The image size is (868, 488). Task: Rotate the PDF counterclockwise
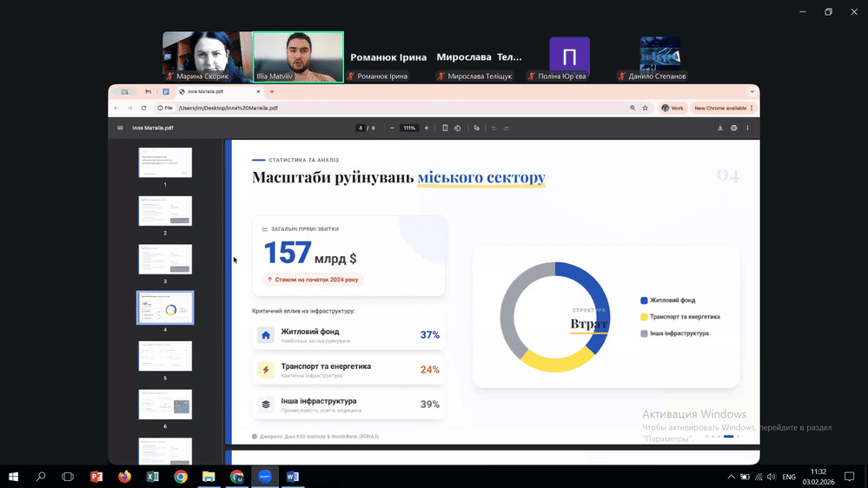tap(457, 128)
